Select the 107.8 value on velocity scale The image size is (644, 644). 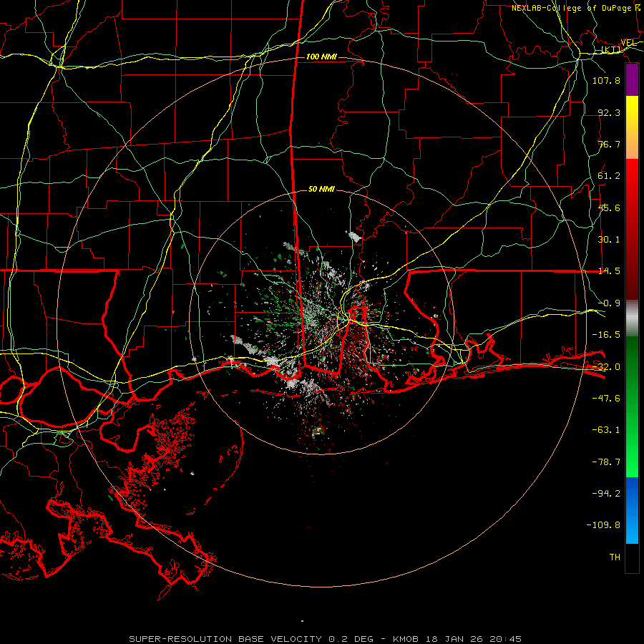[606, 80]
